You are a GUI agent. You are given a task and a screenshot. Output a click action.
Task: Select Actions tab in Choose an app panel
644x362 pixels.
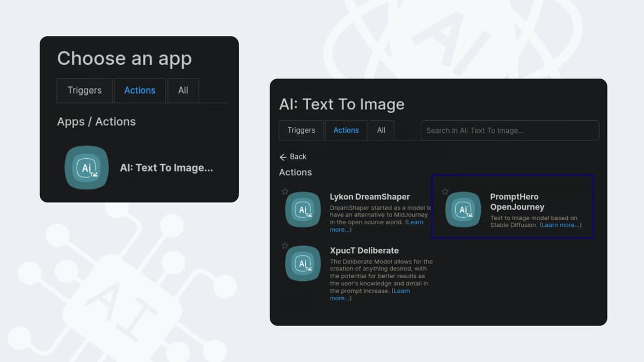tap(140, 90)
